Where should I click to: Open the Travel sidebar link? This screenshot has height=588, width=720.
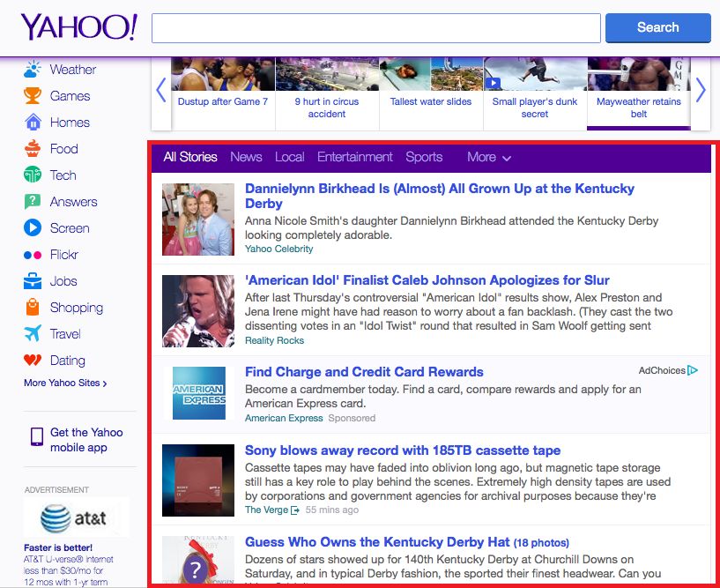[x=65, y=334]
